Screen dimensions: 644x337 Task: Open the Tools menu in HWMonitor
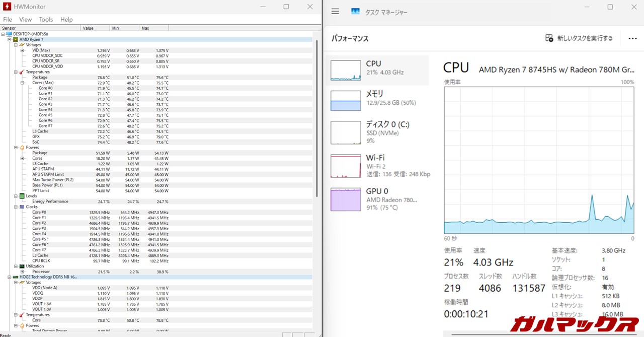[x=46, y=20]
